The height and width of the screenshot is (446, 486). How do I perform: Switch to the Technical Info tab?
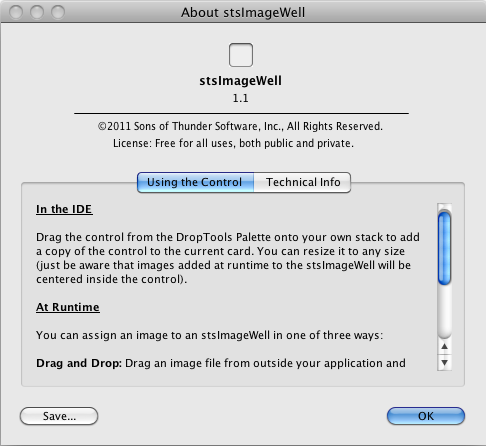coord(302,182)
